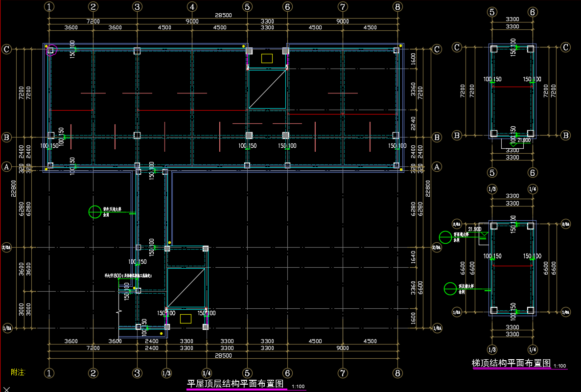Pick left axis bubble C of upper stair plan
The height and width of the screenshot is (392, 581).
(457, 47)
